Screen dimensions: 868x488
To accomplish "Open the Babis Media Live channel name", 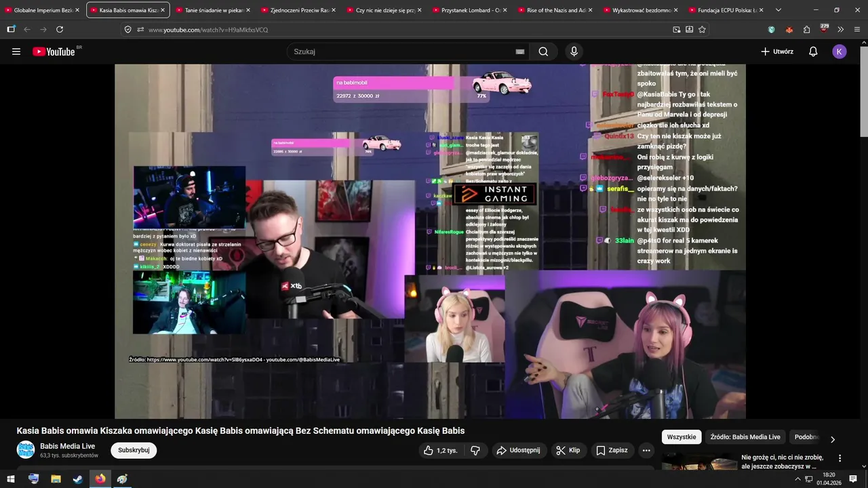I will tap(67, 446).
